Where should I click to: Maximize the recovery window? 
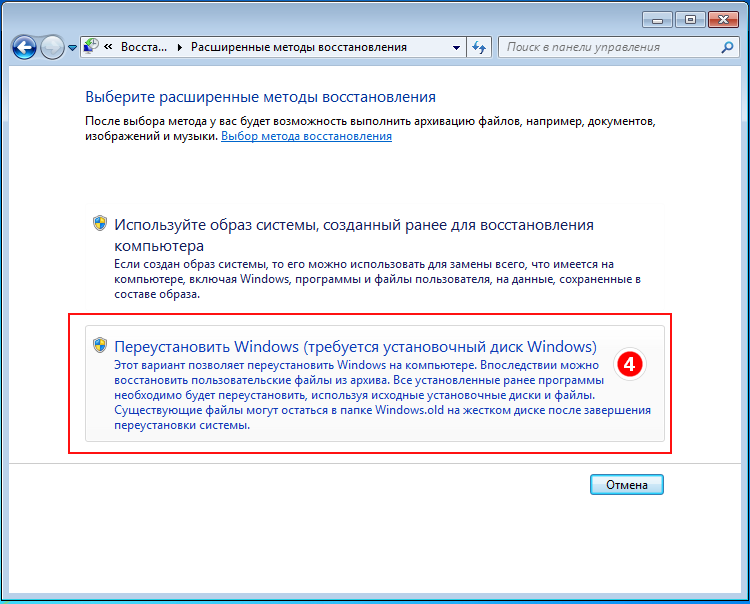coord(690,20)
